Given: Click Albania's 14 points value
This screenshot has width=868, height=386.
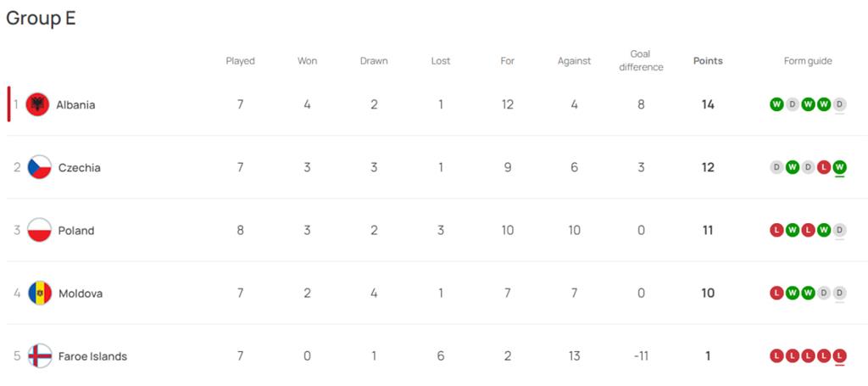Looking at the screenshot, I should [708, 105].
